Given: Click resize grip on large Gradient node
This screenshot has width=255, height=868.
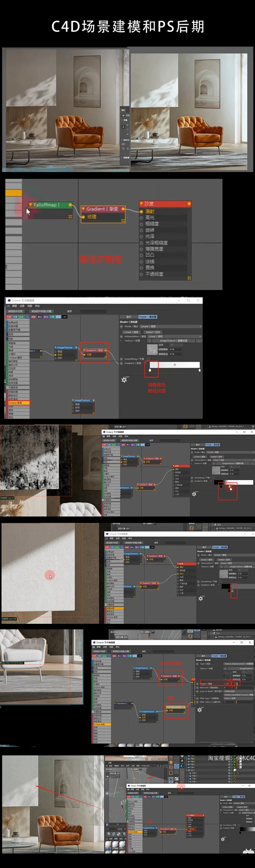Looking at the screenshot, I should point(123,221).
